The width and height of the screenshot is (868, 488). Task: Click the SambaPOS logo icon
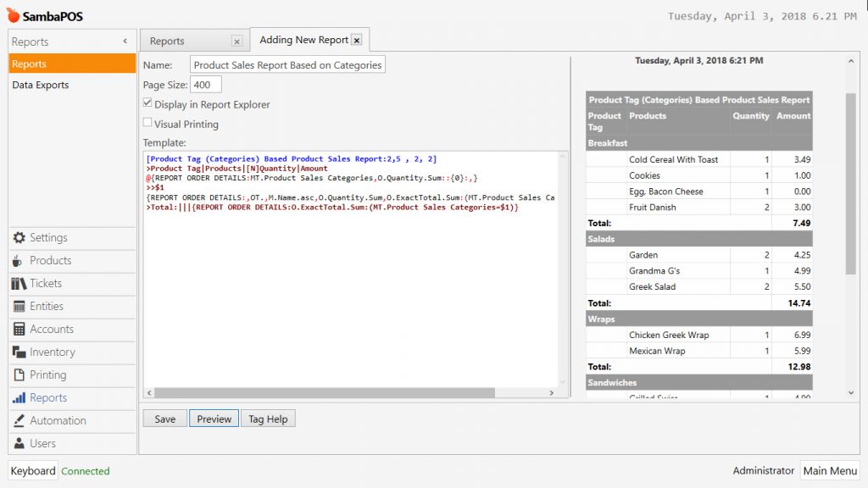(x=13, y=15)
